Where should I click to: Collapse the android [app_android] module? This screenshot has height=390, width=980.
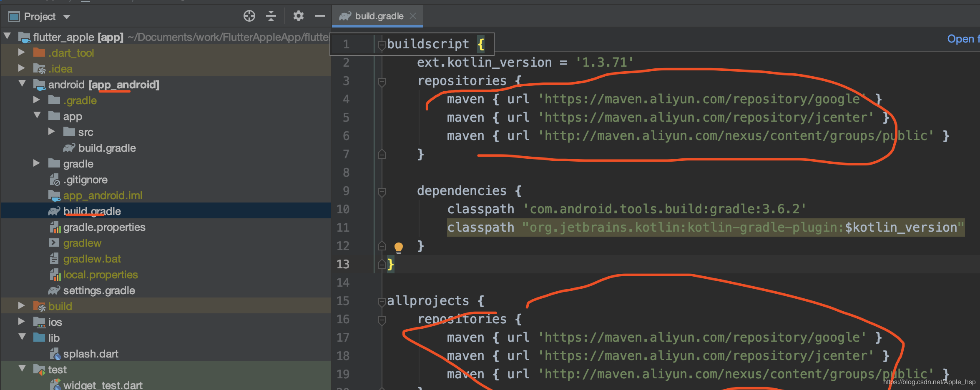(x=22, y=84)
